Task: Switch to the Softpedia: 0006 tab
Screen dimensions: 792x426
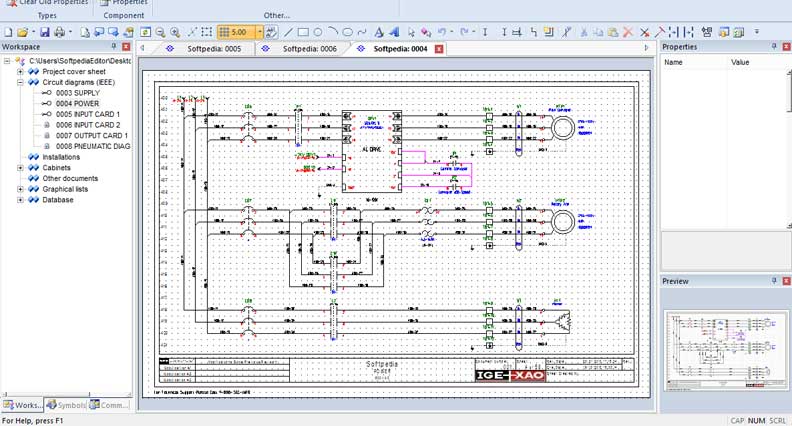Action: click(x=310, y=49)
